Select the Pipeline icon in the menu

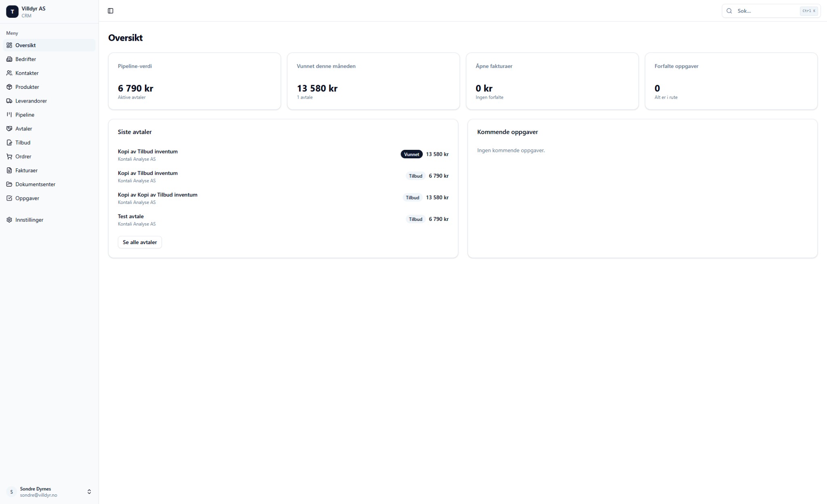[10, 115]
